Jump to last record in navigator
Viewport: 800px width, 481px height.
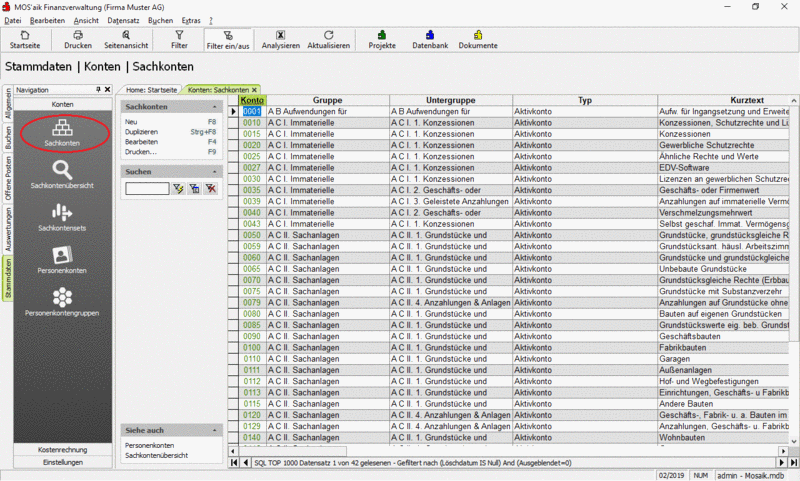click(793, 463)
